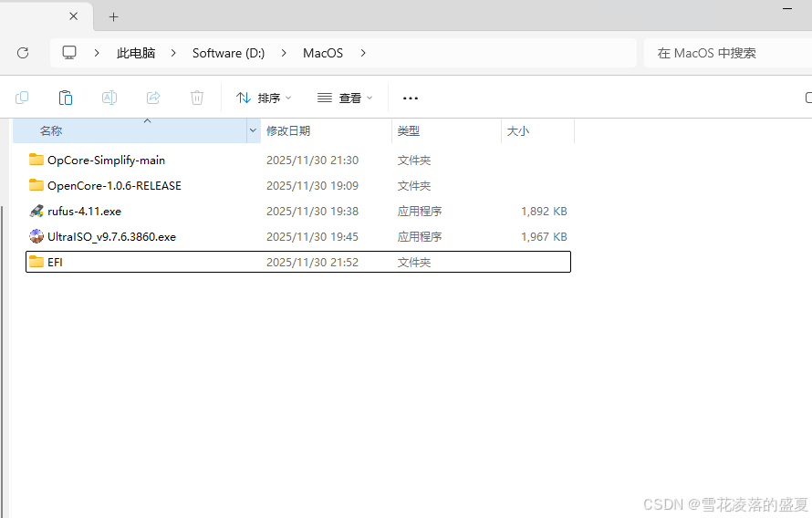This screenshot has width=812, height=518.
Task: Sort by the 修改日期 column header
Action: tap(327, 131)
